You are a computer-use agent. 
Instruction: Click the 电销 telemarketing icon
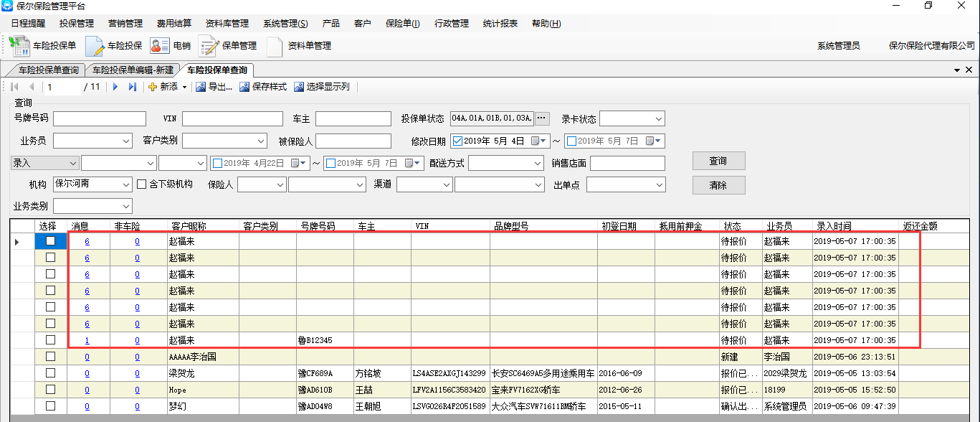pyautogui.click(x=159, y=46)
